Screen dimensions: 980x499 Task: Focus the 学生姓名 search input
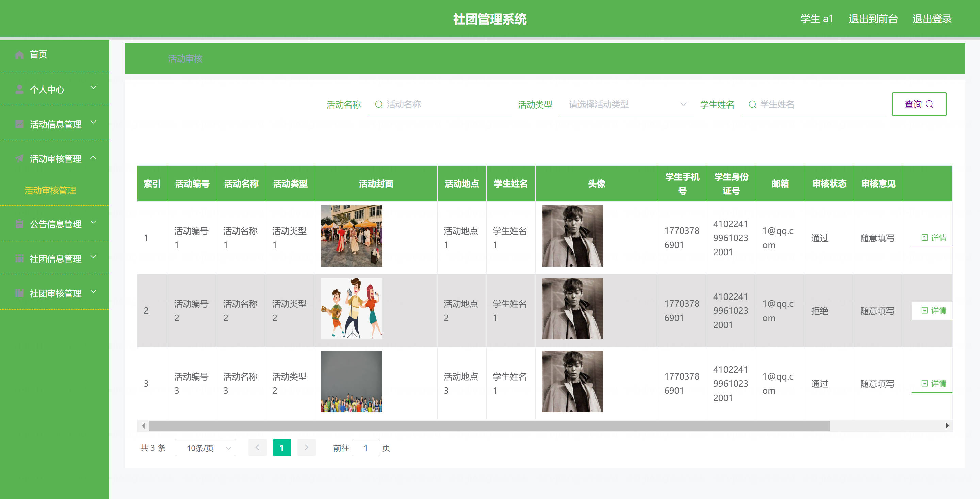pyautogui.click(x=813, y=104)
